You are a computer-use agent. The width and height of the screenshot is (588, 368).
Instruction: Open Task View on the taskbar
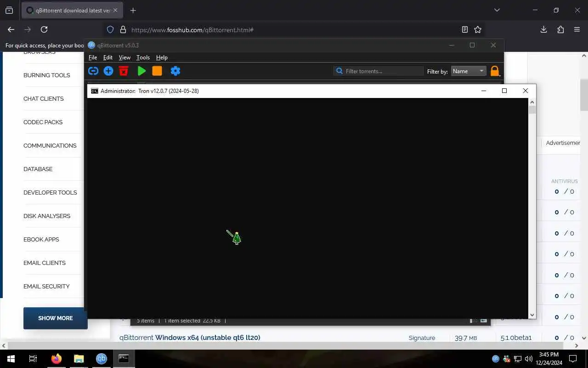(x=33, y=359)
